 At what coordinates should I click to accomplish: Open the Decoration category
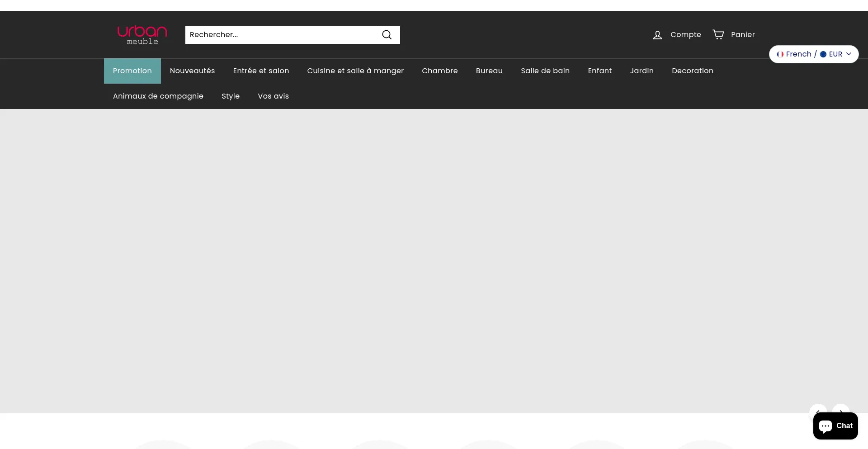coord(693,71)
